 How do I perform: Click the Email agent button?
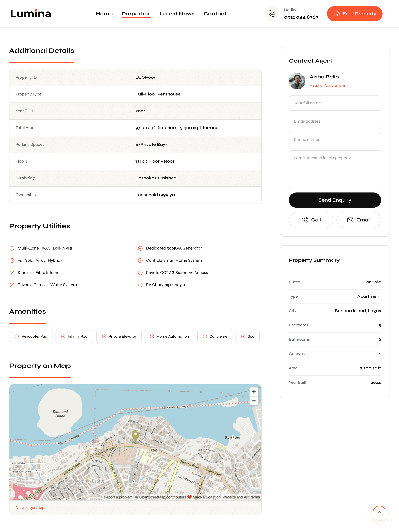point(359,220)
